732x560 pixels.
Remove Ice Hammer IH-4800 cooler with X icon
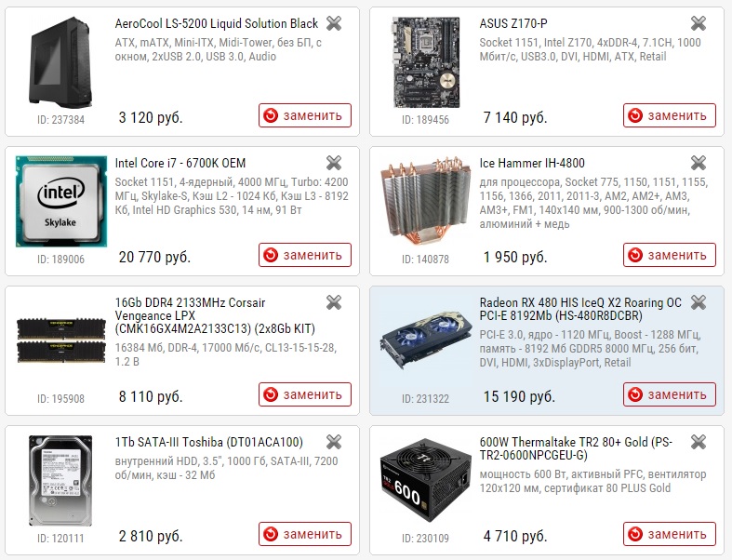pyautogui.click(x=699, y=163)
